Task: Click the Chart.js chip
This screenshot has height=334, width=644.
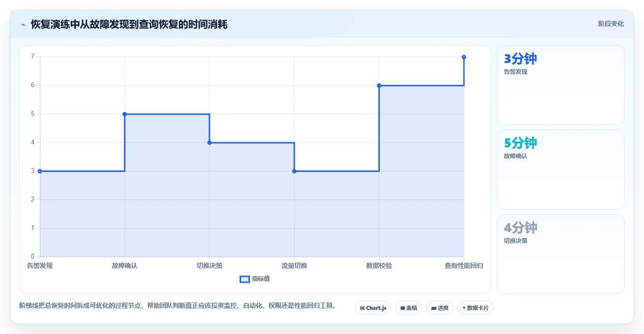Action: click(x=373, y=308)
